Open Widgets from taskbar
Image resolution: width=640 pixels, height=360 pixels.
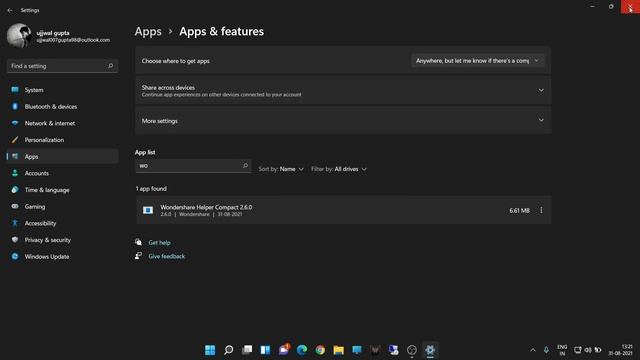point(265,350)
